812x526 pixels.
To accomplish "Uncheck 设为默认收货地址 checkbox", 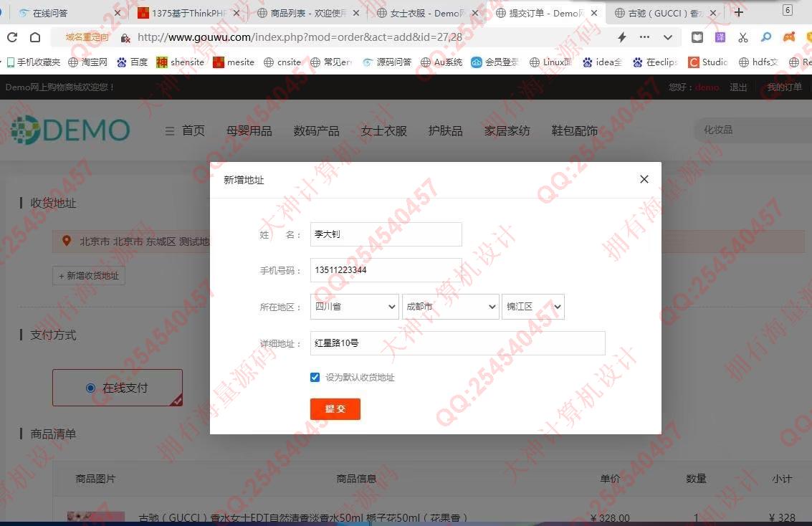I will click(x=315, y=377).
